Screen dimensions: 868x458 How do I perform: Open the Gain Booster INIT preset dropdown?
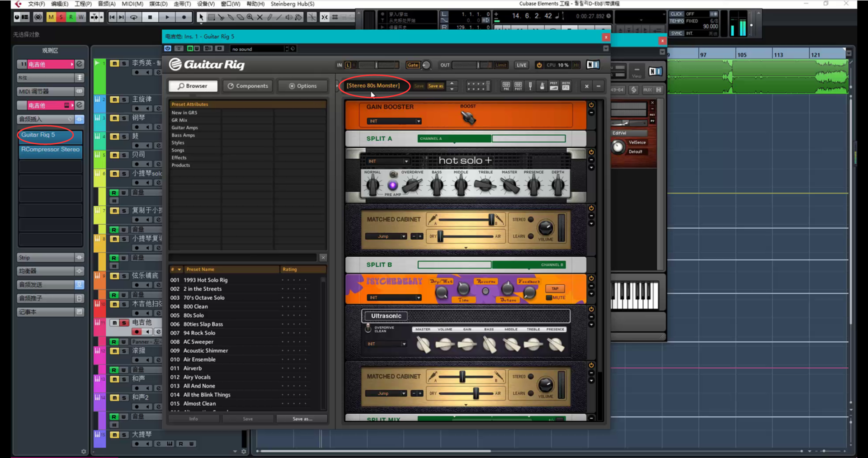(394, 121)
